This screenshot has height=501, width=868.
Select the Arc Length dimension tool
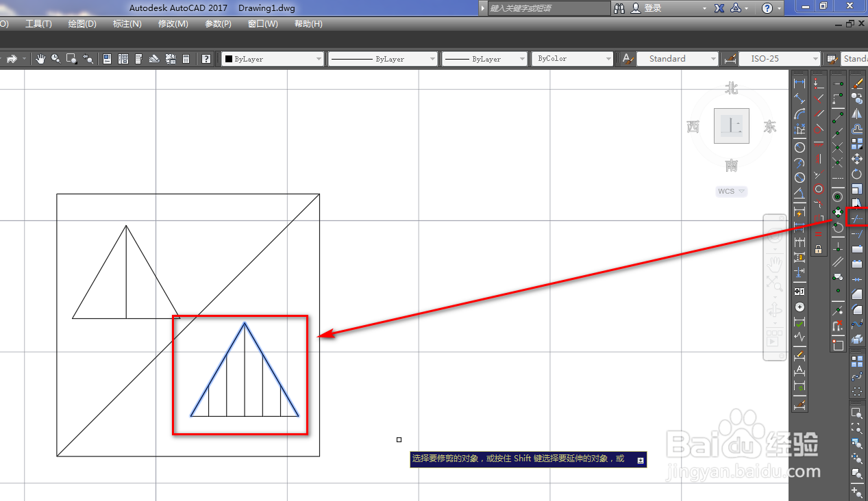click(799, 114)
